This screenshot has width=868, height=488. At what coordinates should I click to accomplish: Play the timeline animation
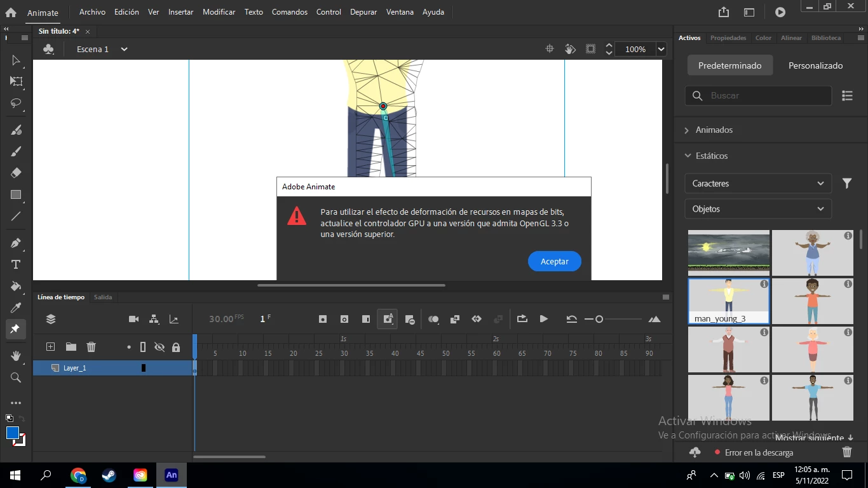tap(544, 319)
